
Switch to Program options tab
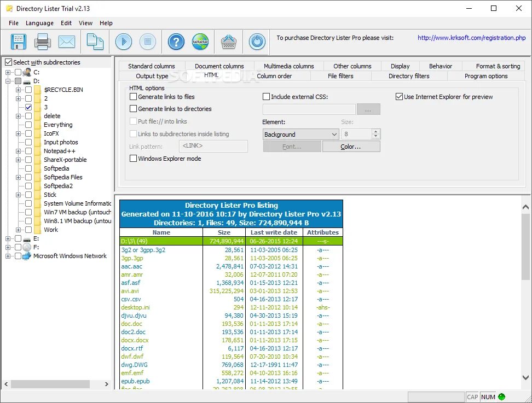[x=486, y=76]
